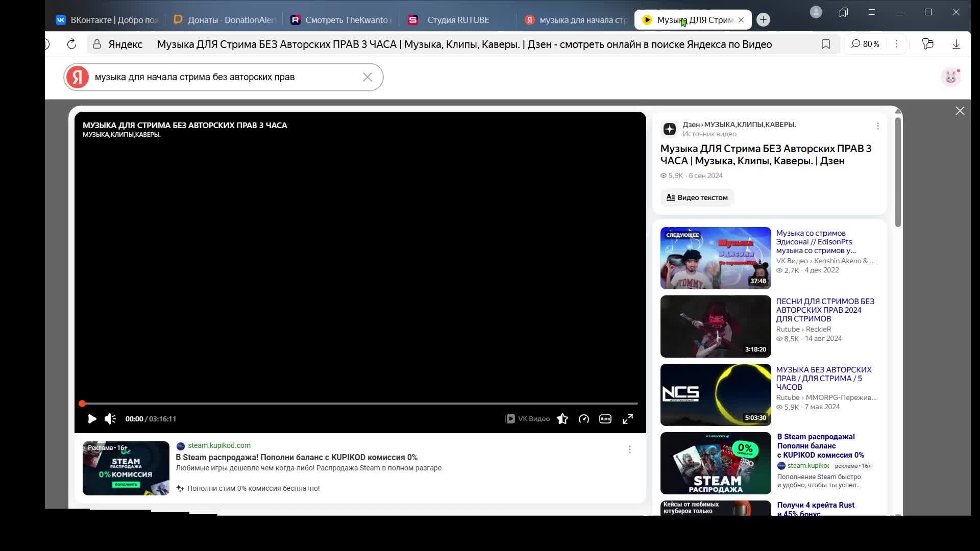The width and height of the screenshot is (980, 551).
Task: Open playback speed control icon
Action: click(584, 419)
